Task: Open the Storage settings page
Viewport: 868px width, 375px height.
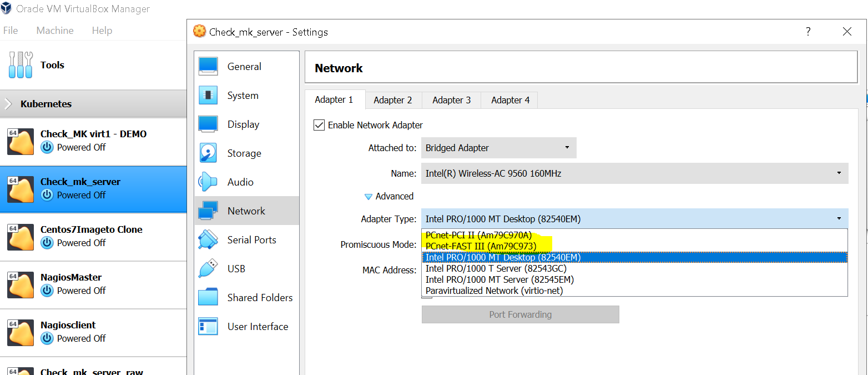Action: tap(208, 153)
